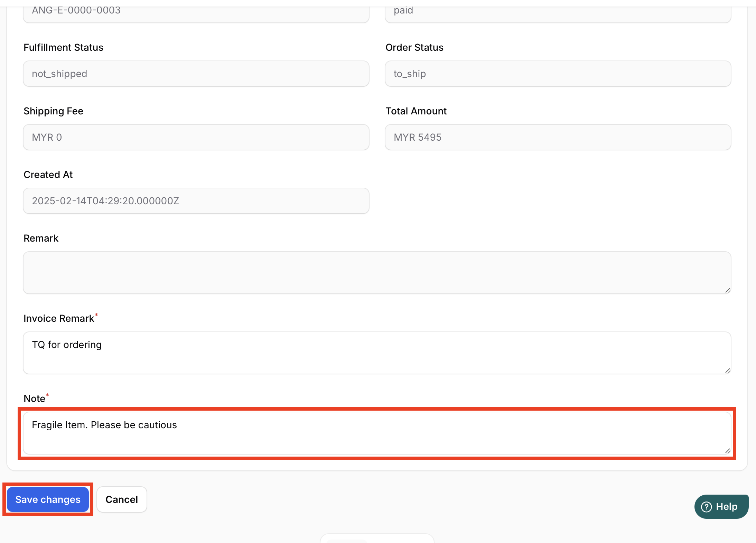Click the question mark Help icon

[x=706, y=507]
